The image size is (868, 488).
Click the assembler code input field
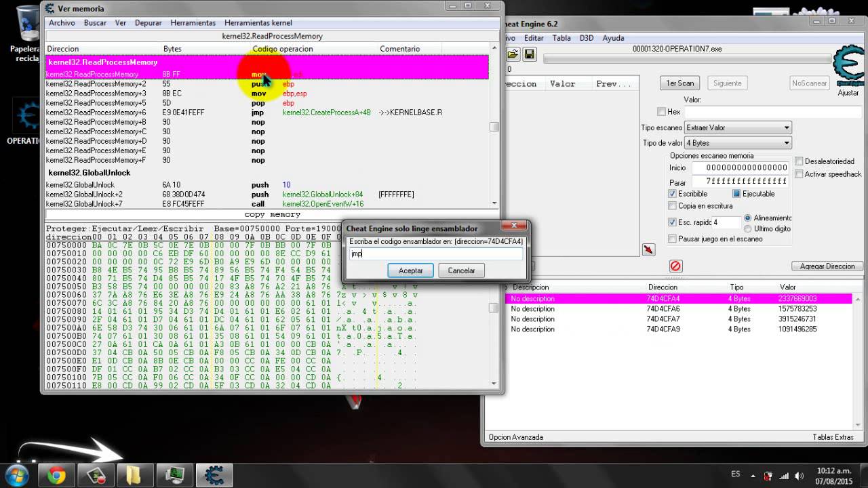435,254
